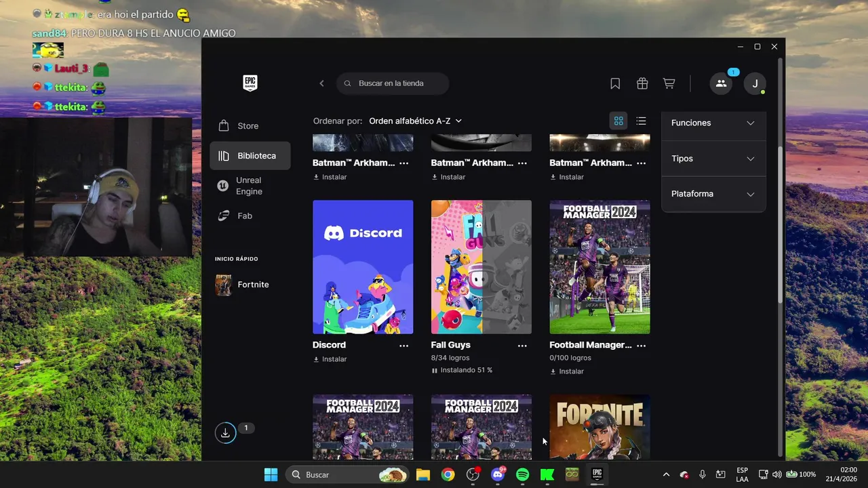
Task: Open Windows Start menu
Action: pyautogui.click(x=271, y=474)
